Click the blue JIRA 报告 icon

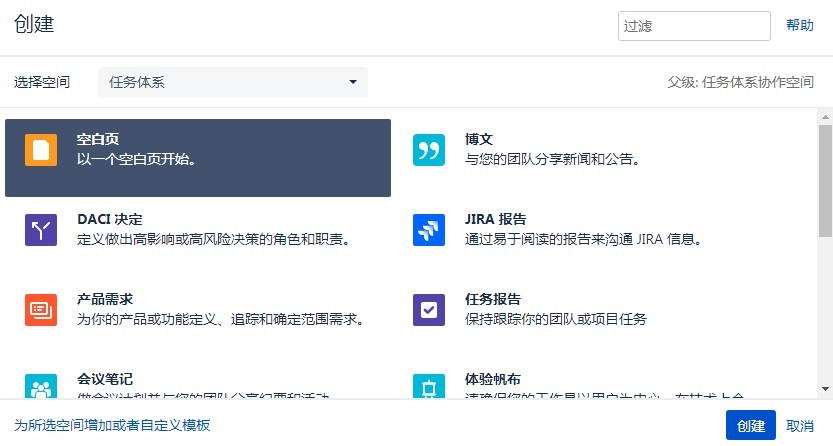click(429, 230)
